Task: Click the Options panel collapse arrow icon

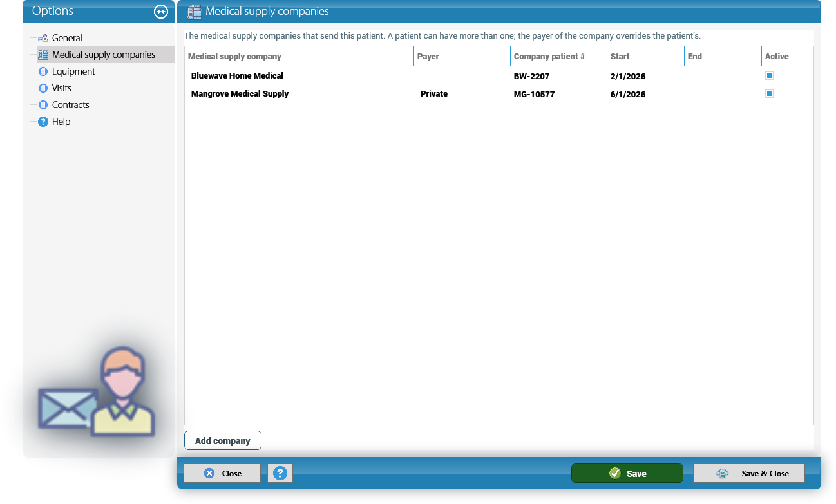Action: point(161,12)
